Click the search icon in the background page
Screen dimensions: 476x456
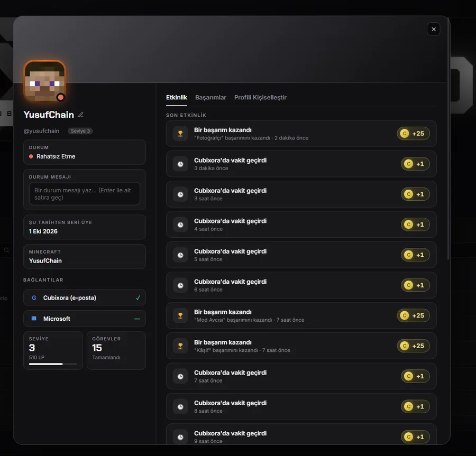pyautogui.click(x=6, y=250)
